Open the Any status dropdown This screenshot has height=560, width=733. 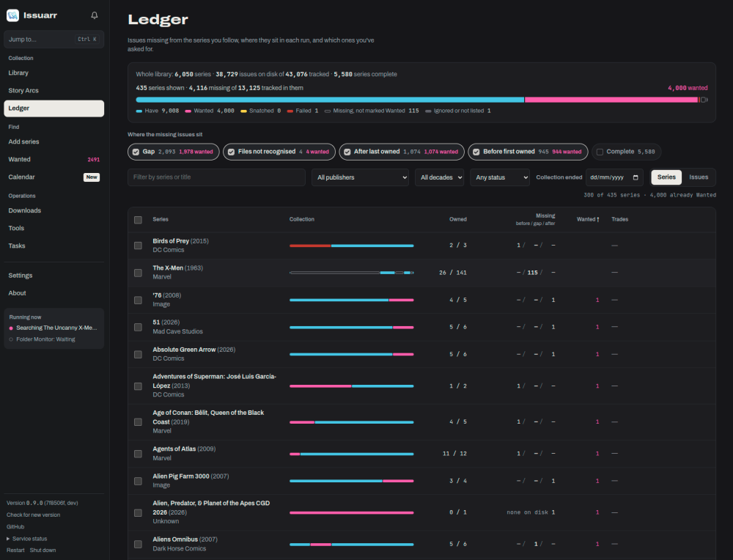point(500,177)
